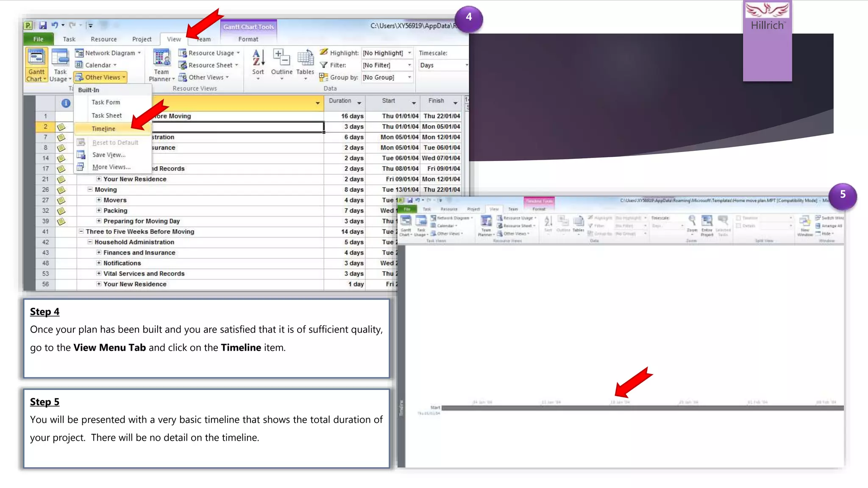Click the note indicator icon in row 26
Image resolution: width=868 pixels, height=488 pixels.
(61, 190)
